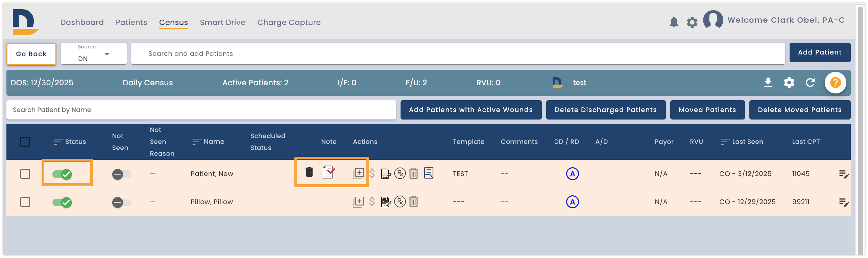Toggle Not Seen switch for Pillow, Pillow
The height and width of the screenshot is (258, 868).
(122, 202)
